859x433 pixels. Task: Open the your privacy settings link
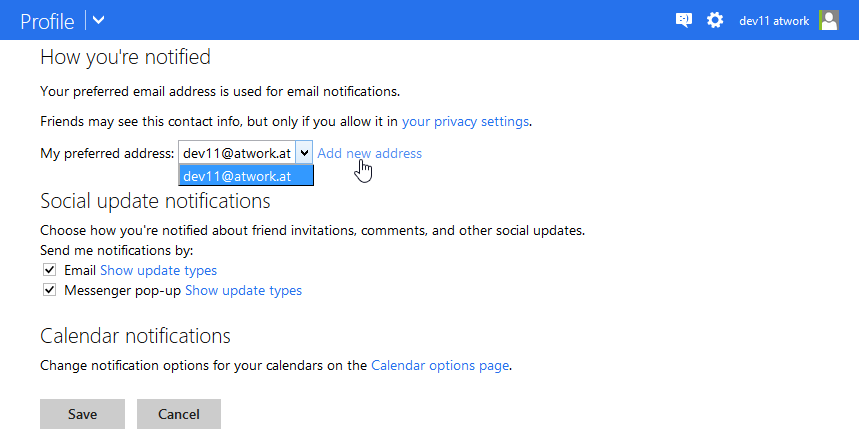[x=465, y=121]
